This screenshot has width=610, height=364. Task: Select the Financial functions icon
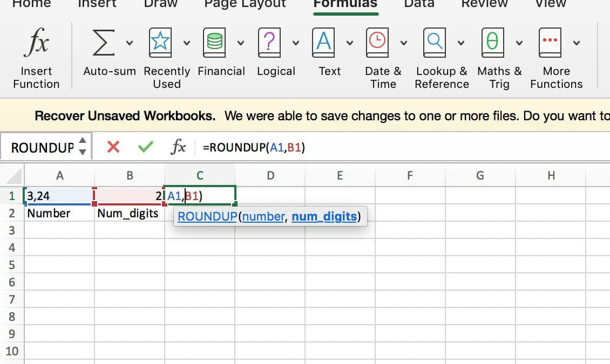coord(214,42)
